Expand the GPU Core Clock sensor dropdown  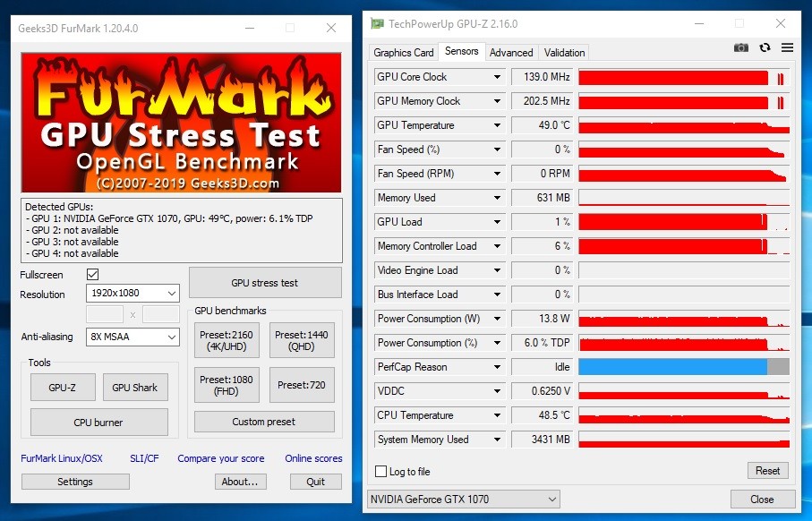pyautogui.click(x=497, y=77)
